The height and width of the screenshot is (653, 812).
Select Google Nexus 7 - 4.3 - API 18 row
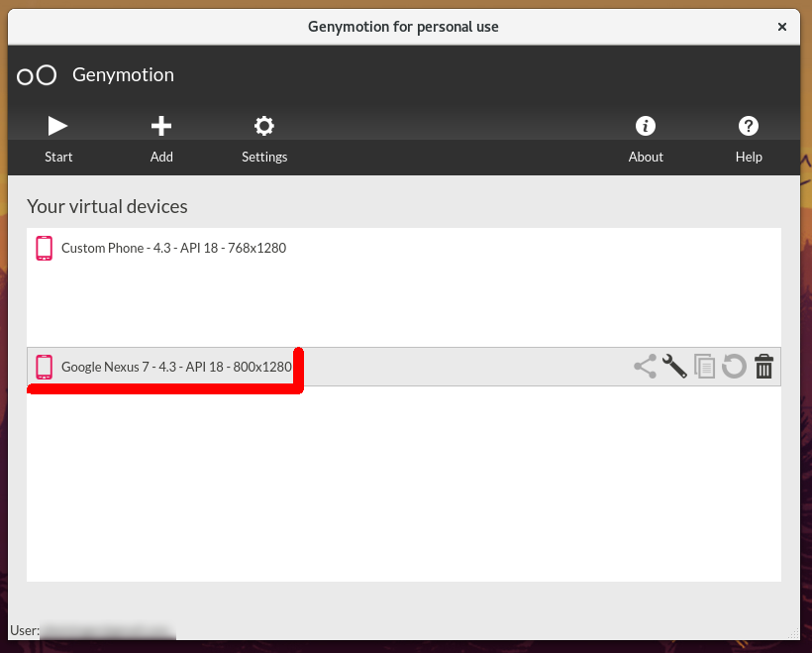click(404, 367)
